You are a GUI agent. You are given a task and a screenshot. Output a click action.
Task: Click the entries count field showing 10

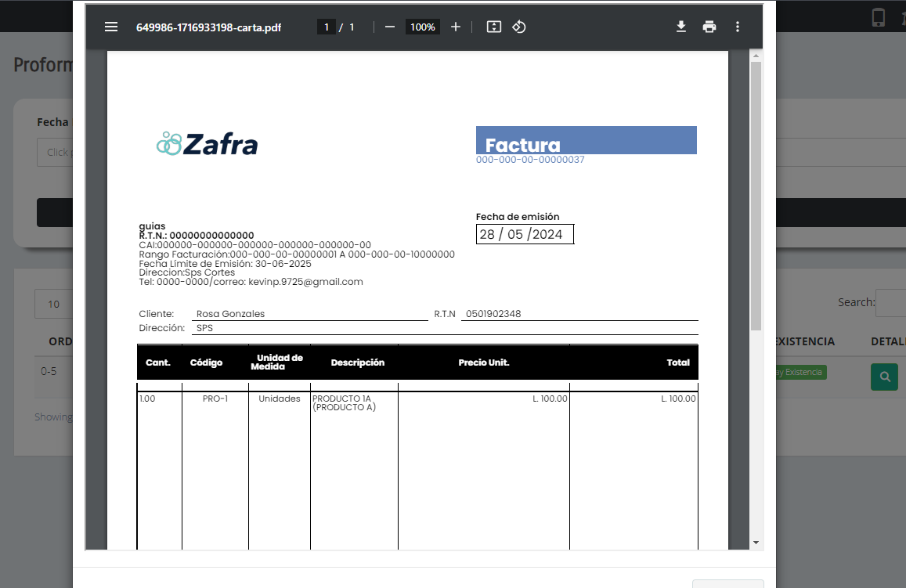54,304
